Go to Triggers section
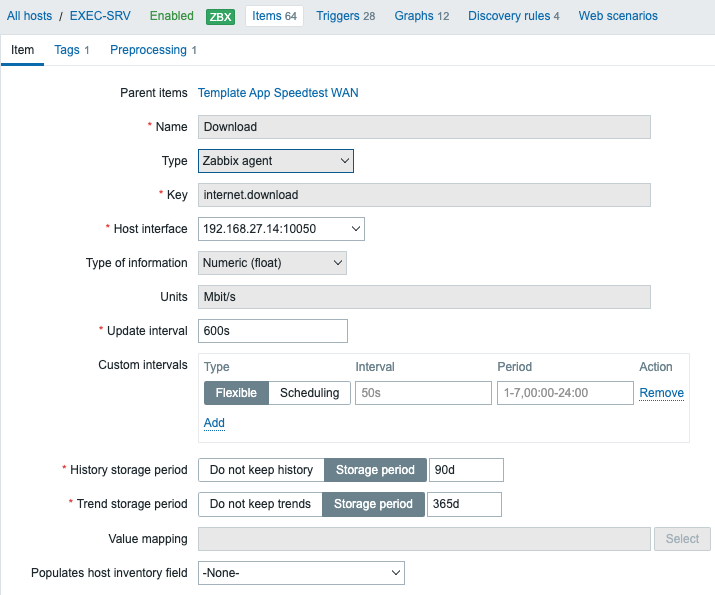The height and width of the screenshot is (595, 715). point(345,16)
